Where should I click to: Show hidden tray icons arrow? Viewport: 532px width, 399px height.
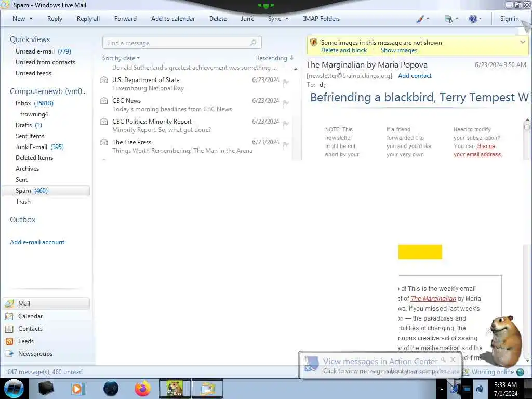point(442,389)
